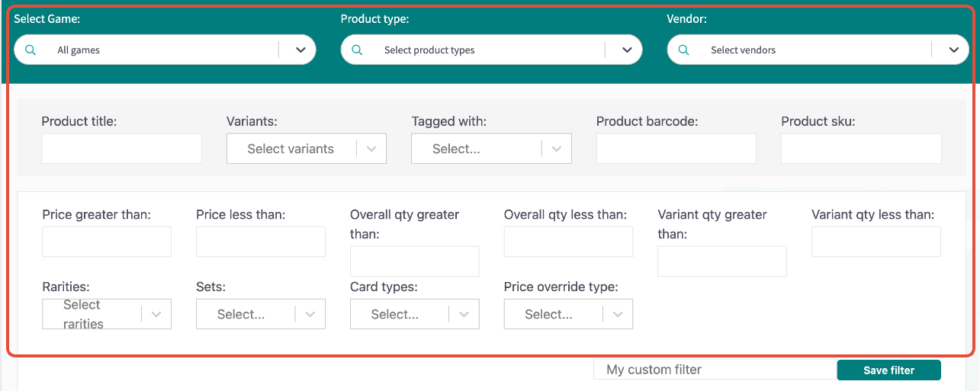
Task: Click the search icon in Vendor field
Action: click(683, 50)
